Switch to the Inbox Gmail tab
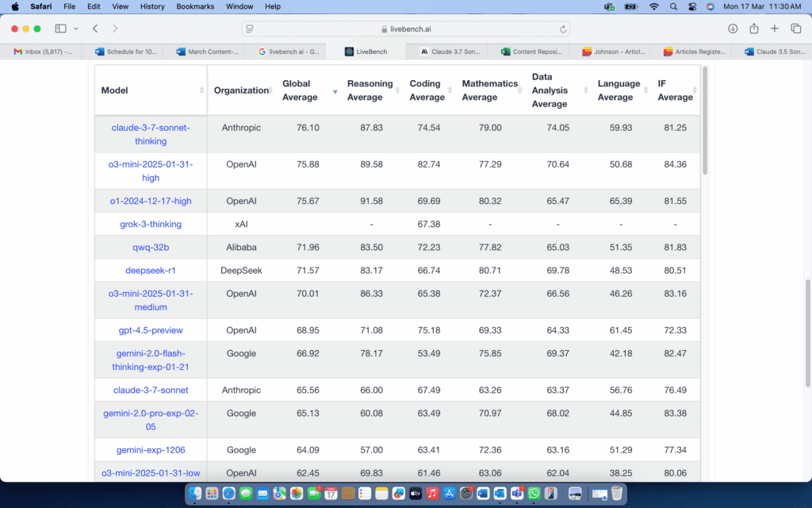The height and width of the screenshot is (508, 812). pyautogui.click(x=41, y=52)
